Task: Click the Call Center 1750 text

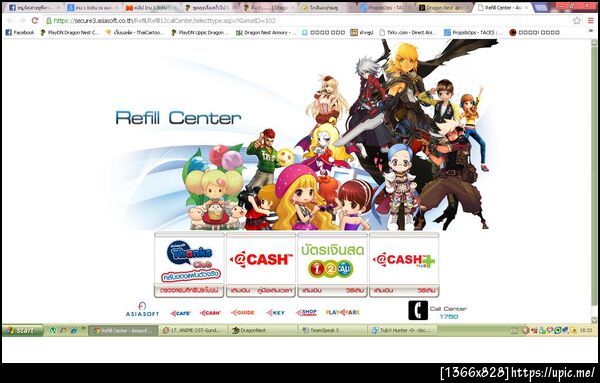Action: tap(448, 313)
